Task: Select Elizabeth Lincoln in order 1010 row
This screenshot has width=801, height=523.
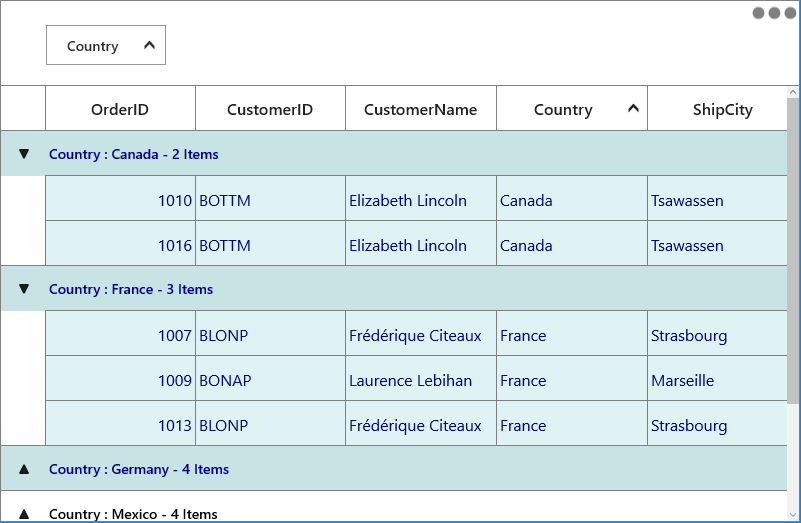Action: click(x=420, y=199)
